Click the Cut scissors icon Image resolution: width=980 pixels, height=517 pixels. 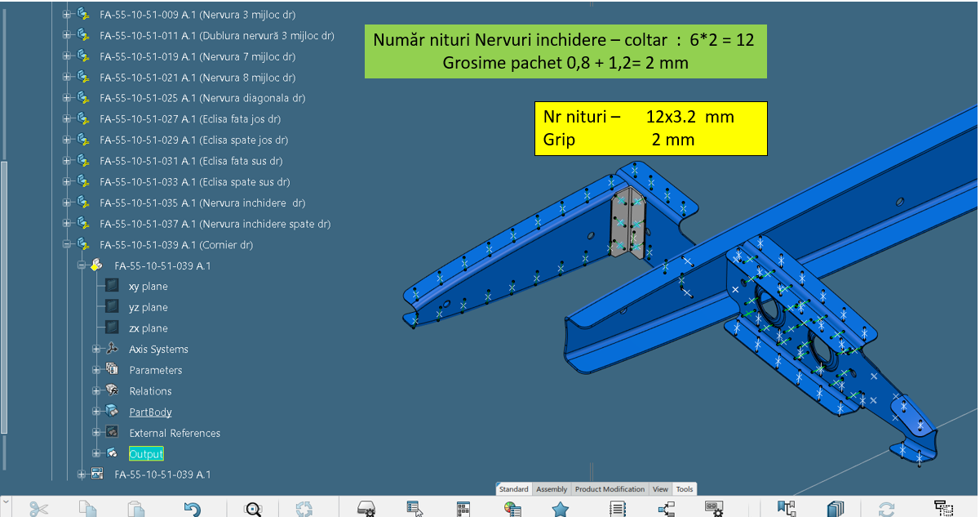[x=38, y=509]
